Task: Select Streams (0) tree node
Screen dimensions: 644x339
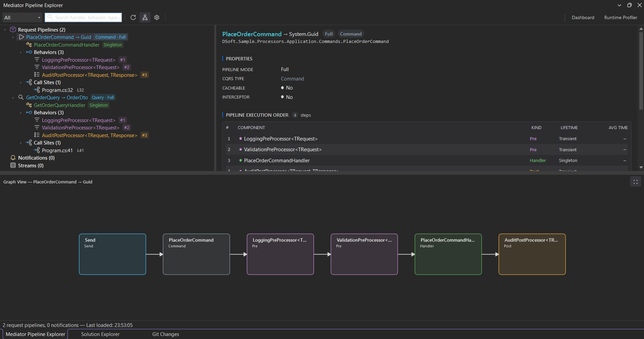Action: (31, 165)
